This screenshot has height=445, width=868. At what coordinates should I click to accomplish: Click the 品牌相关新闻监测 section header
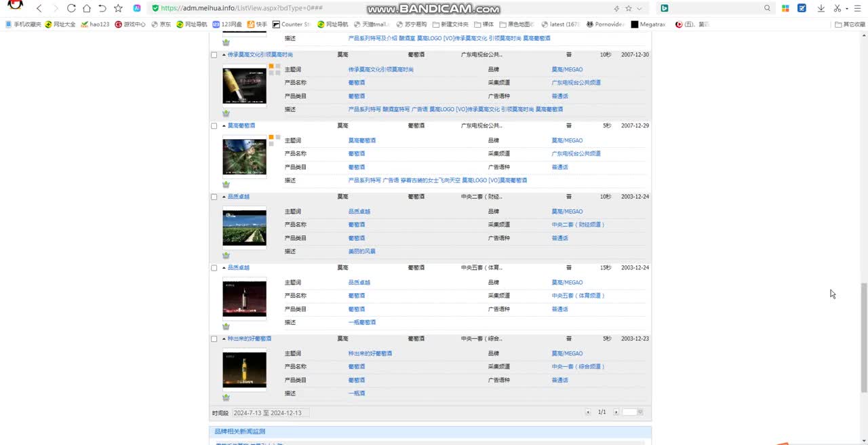pos(239,431)
